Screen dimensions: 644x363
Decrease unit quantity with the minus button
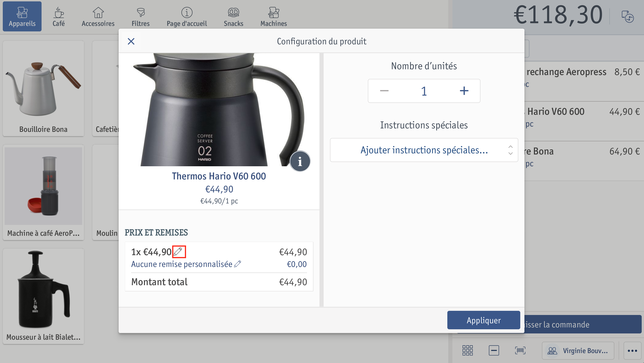tap(384, 91)
